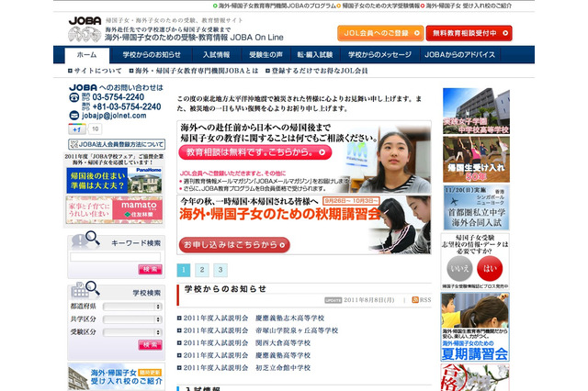The width and height of the screenshot is (588, 391).
Task: Click the JOL会員へのご登録 orange button
Action: [380, 33]
